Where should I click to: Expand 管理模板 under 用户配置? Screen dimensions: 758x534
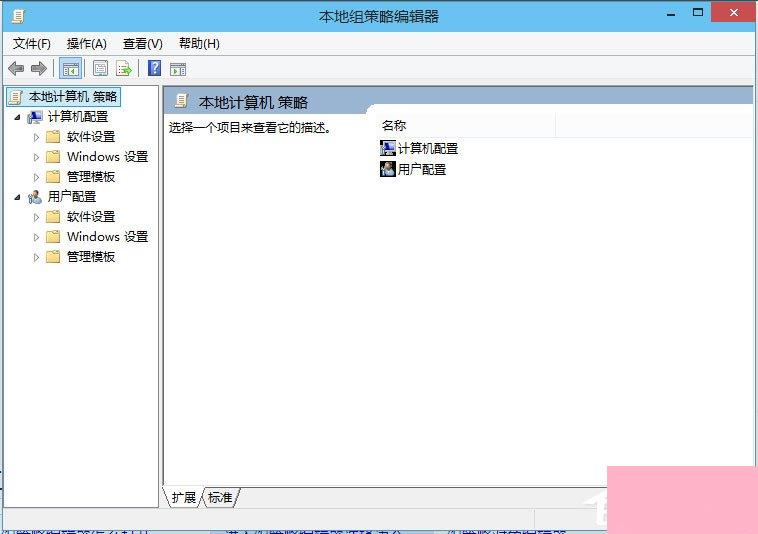point(36,258)
